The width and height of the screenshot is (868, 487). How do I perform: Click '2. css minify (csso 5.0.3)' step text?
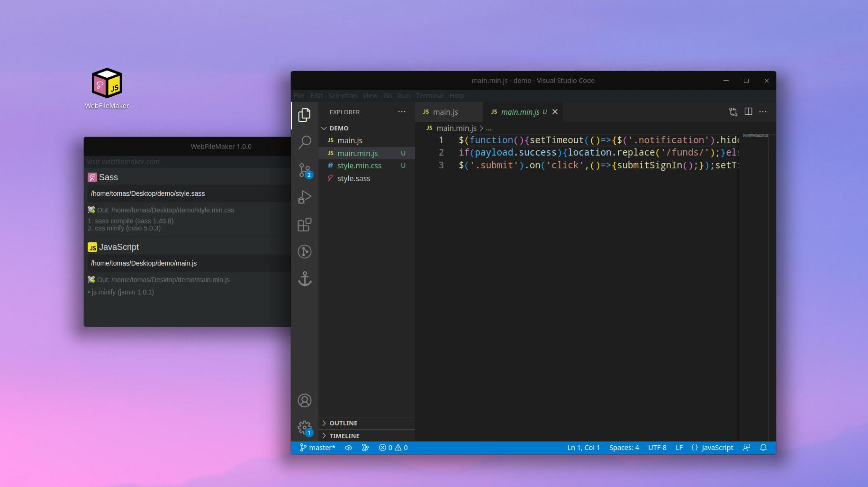click(x=124, y=228)
